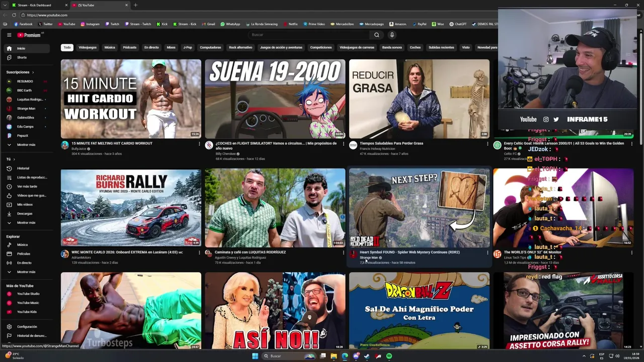Open the ChatGPT bookmark
This screenshot has width=644, height=362.
tap(458, 24)
